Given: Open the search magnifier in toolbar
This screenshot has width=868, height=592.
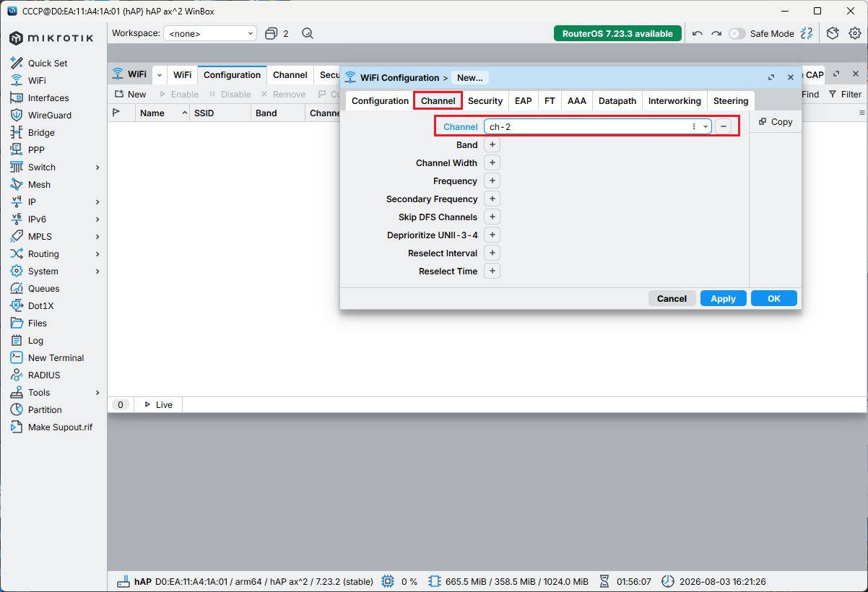Looking at the screenshot, I should pos(308,33).
